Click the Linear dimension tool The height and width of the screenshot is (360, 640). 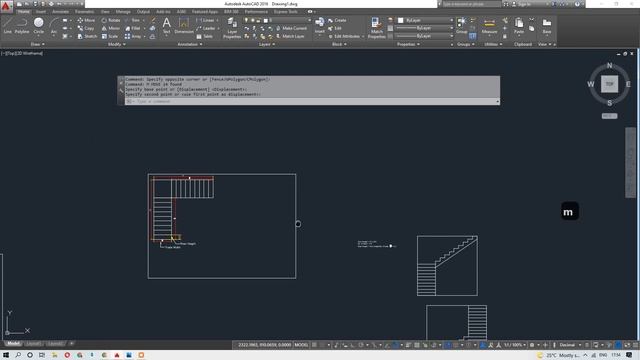[x=206, y=20]
